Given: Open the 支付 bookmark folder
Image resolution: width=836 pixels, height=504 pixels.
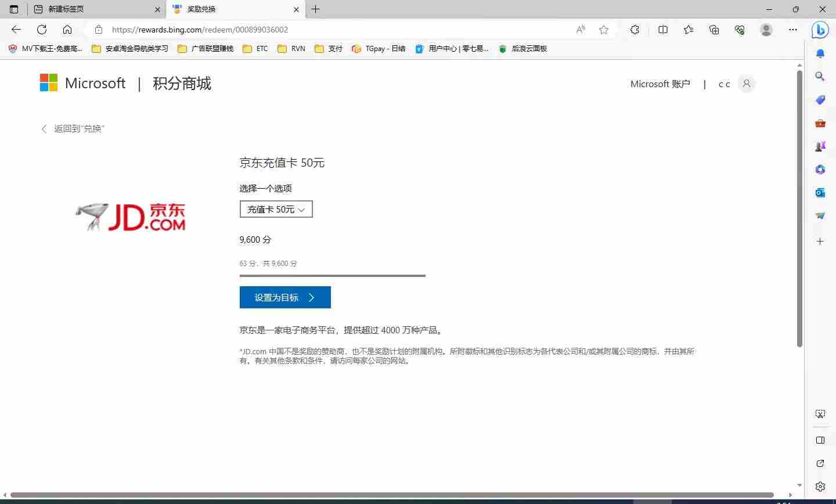Looking at the screenshot, I should (x=329, y=49).
